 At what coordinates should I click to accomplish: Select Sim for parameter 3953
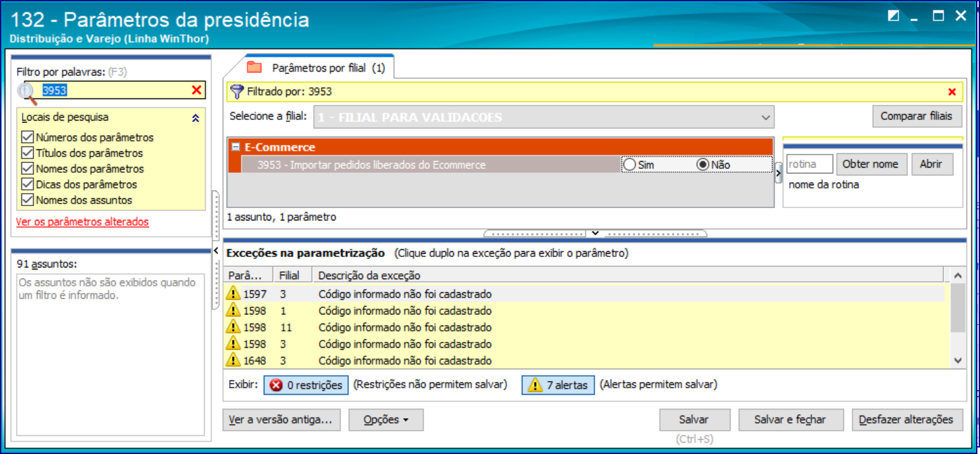pos(629,165)
